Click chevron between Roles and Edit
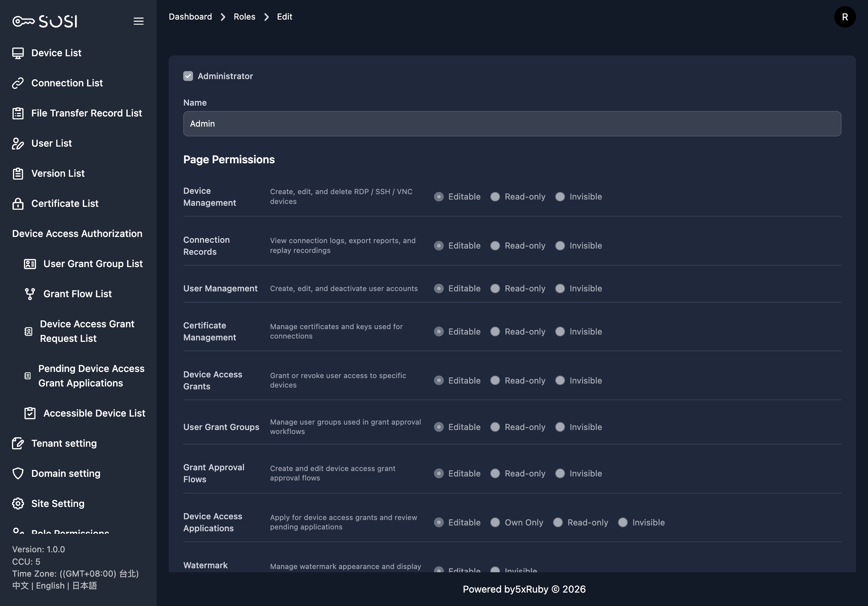Screen dimensions: 868x606 (266, 17)
